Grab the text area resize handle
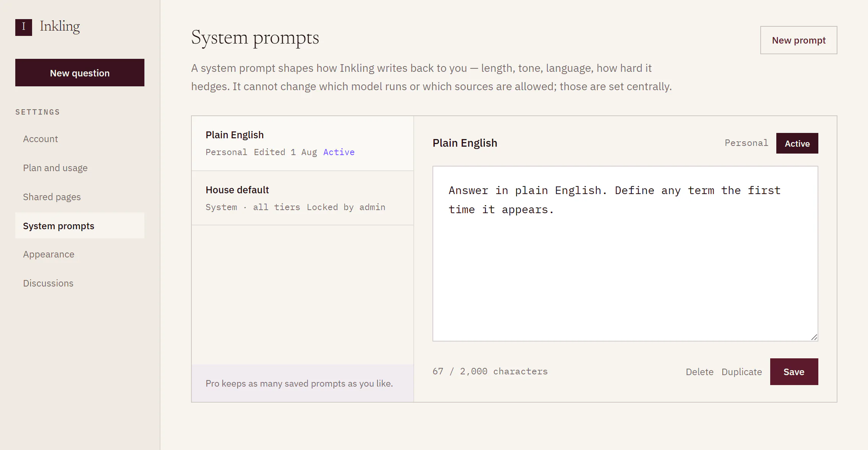The height and width of the screenshot is (450, 868). pos(814,337)
